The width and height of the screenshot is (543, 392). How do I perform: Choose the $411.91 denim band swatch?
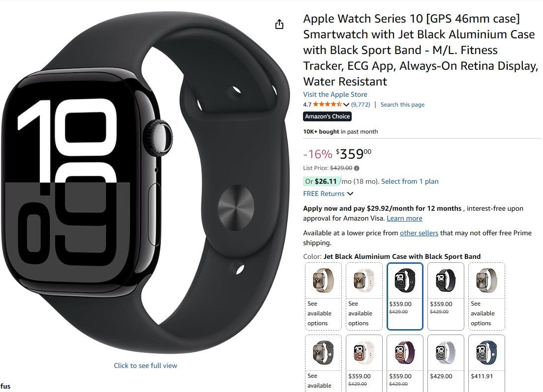pyautogui.click(x=486, y=364)
